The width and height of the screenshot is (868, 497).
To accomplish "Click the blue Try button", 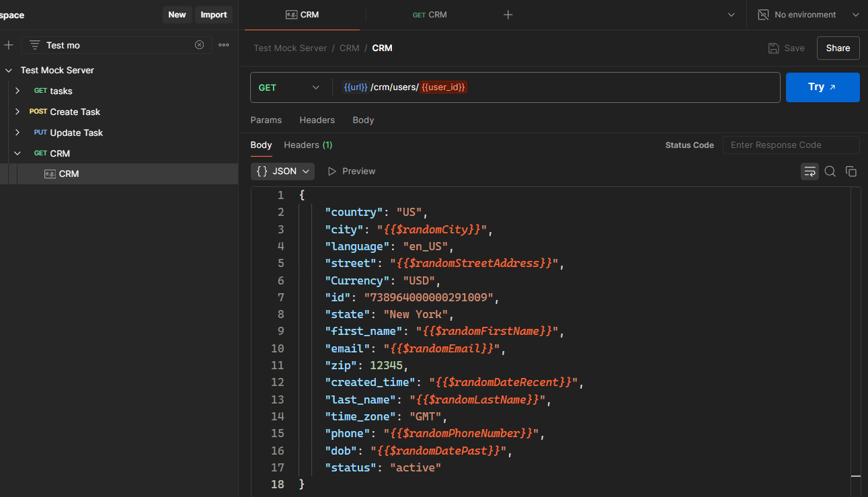I will point(823,87).
